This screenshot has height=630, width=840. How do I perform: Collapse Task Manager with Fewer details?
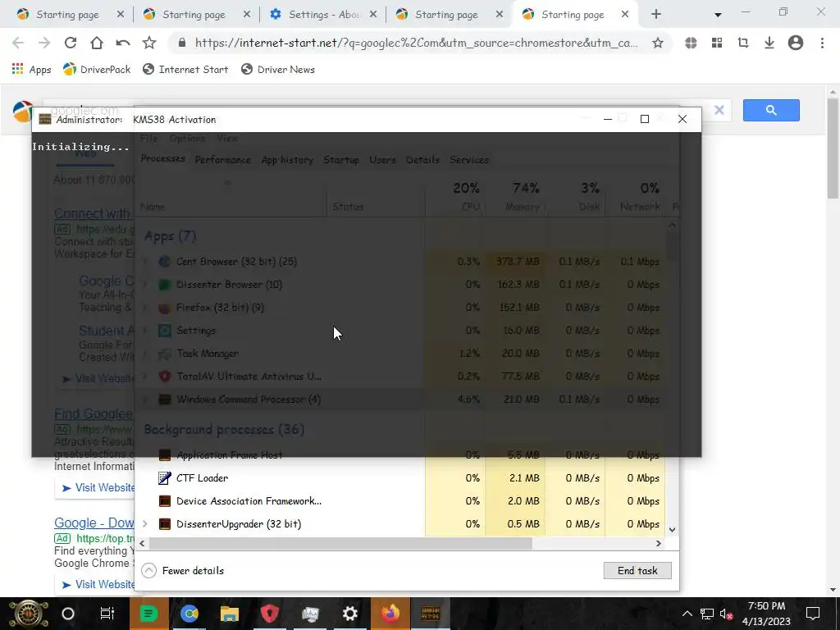pyautogui.click(x=183, y=571)
